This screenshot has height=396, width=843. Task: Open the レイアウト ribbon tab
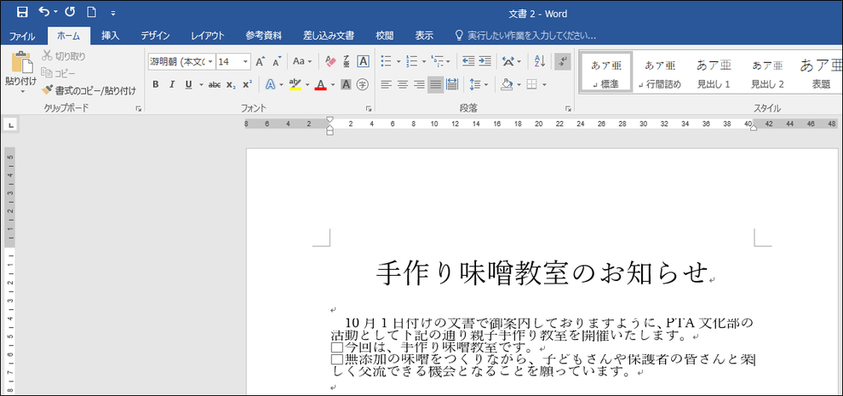(208, 36)
